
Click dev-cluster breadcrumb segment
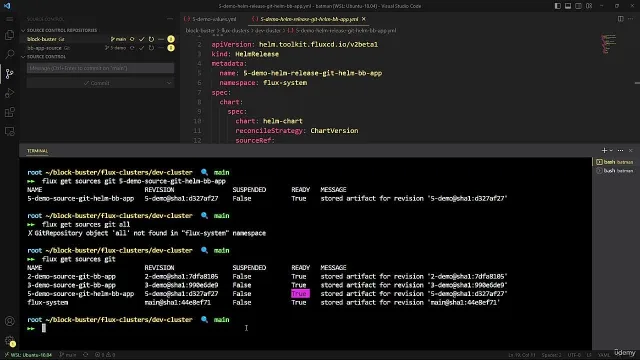(268, 31)
